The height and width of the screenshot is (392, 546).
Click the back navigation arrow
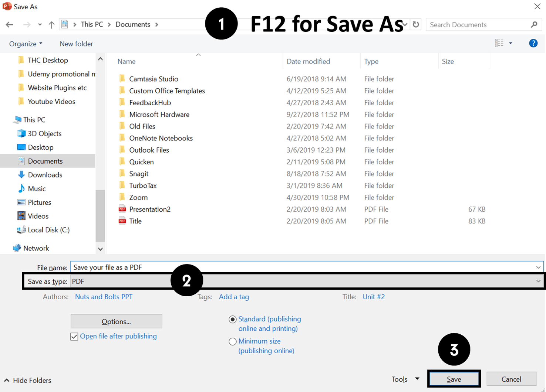10,25
